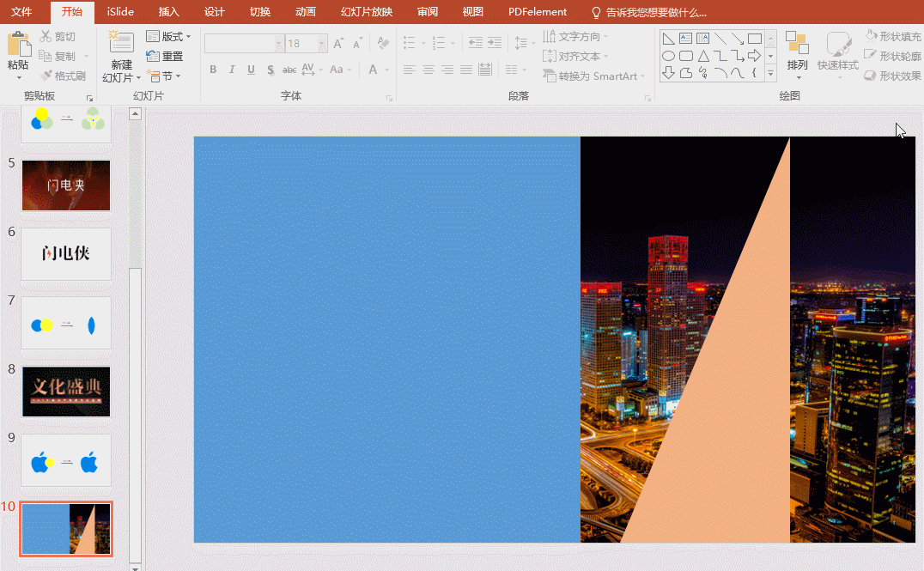Viewport: 924px width, 571px height.
Task: Switch to the 动画 Animations tab
Action: [305, 12]
